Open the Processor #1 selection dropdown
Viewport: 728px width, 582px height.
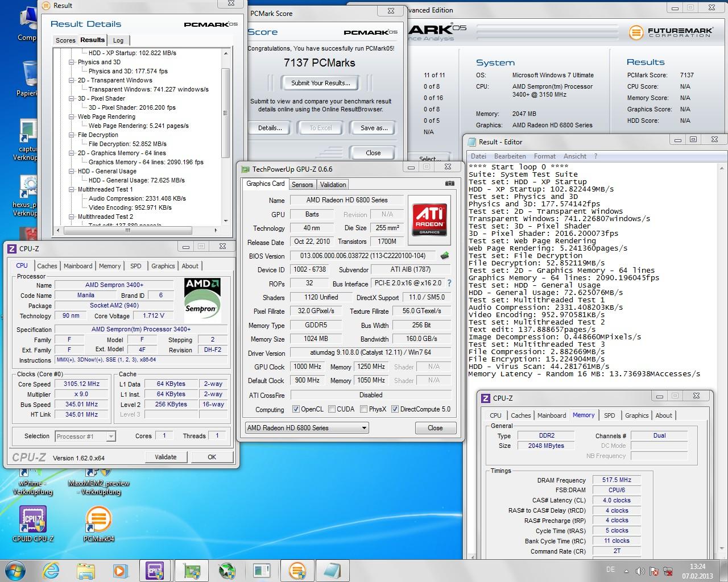click(x=85, y=436)
